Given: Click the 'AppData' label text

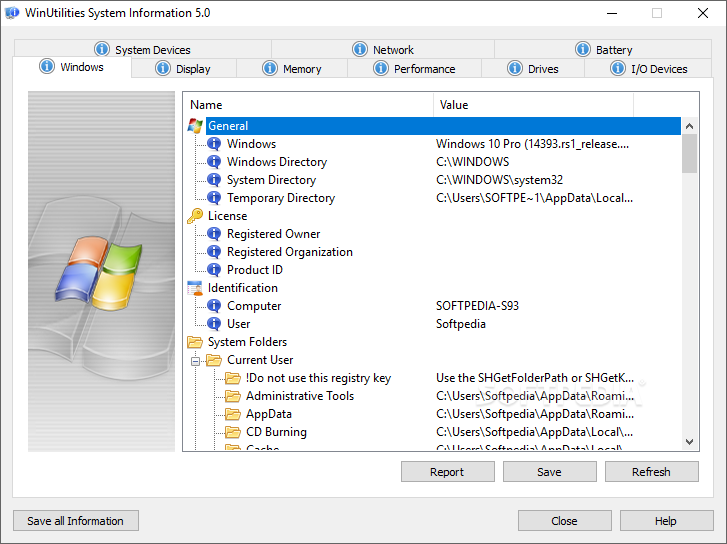Looking at the screenshot, I should pyautogui.click(x=269, y=414).
